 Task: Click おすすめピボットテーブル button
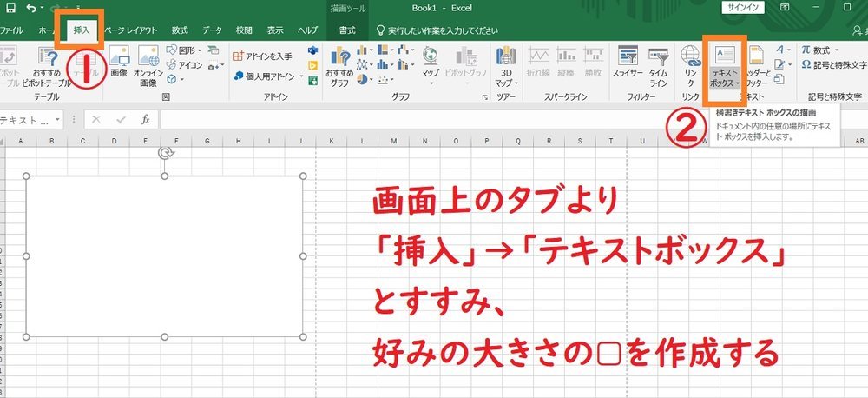pyautogui.click(x=47, y=67)
